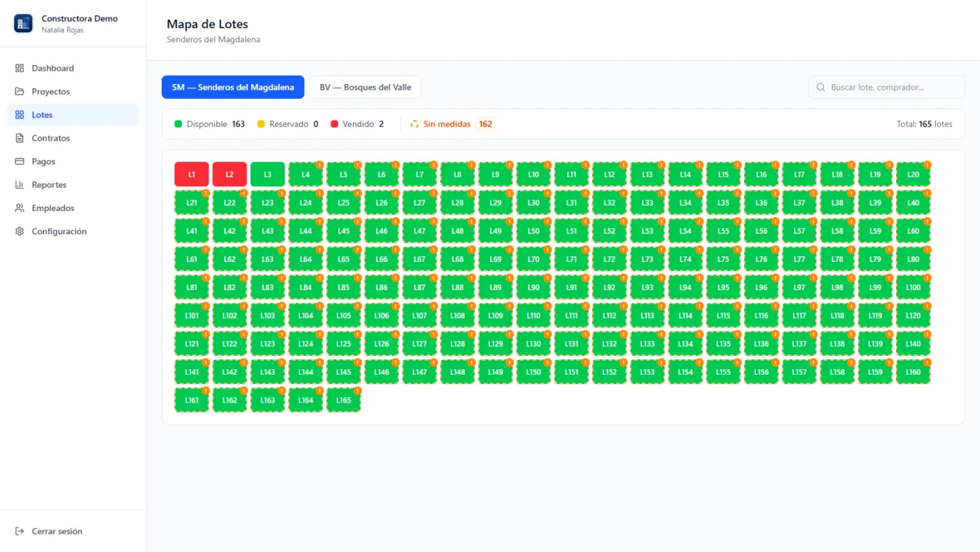Click the Empleados people icon
The image size is (980, 552).
coord(20,208)
